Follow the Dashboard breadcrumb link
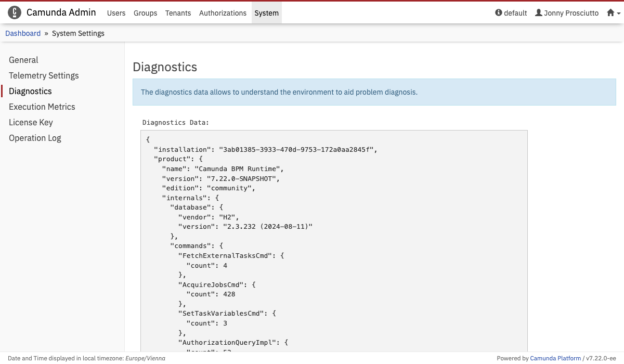The height and width of the screenshot is (364, 624). tap(23, 33)
